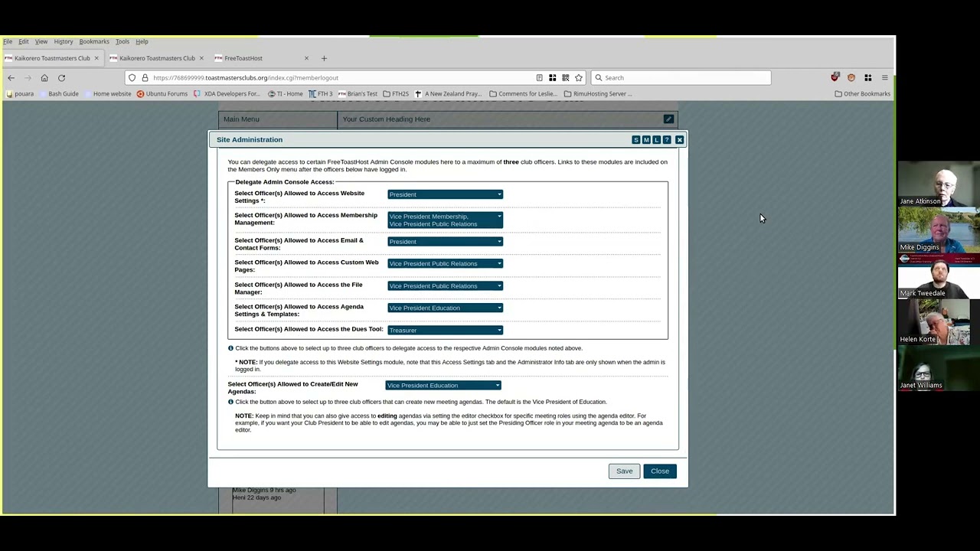
Task: Open Site Administration help question icon
Action: tap(667, 140)
